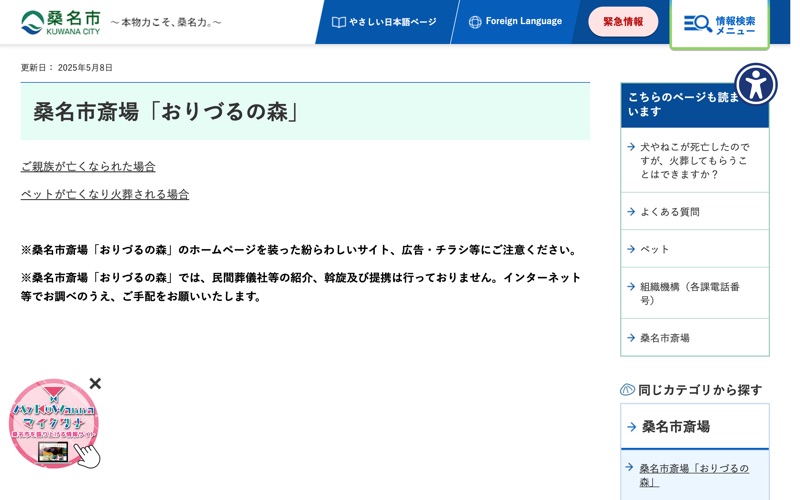Image resolution: width=800 pixels, height=500 pixels.
Task: Click arrow icon beside ペット
Action: click(x=631, y=249)
